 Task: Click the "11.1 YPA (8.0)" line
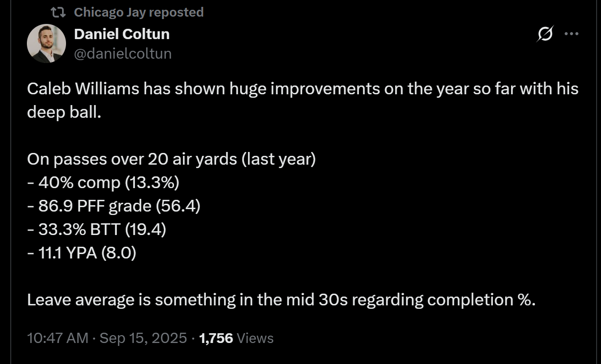click(82, 253)
